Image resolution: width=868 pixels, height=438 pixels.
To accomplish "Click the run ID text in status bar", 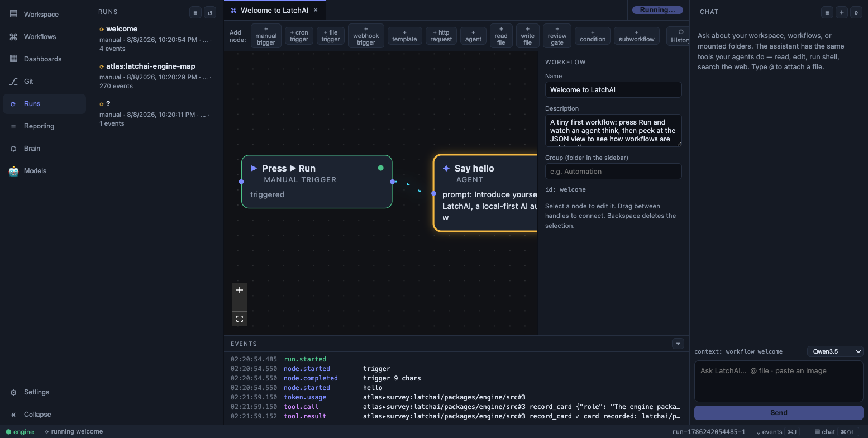I will coord(709,432).
